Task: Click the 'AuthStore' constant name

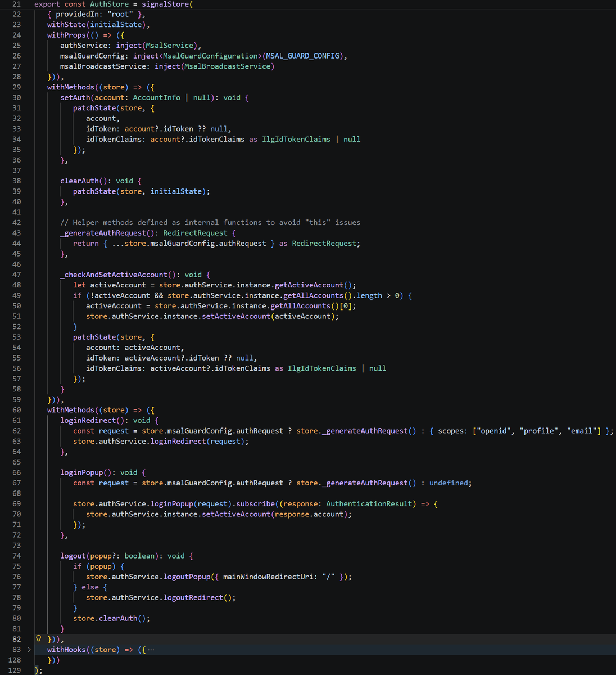Action: (110, 4)
